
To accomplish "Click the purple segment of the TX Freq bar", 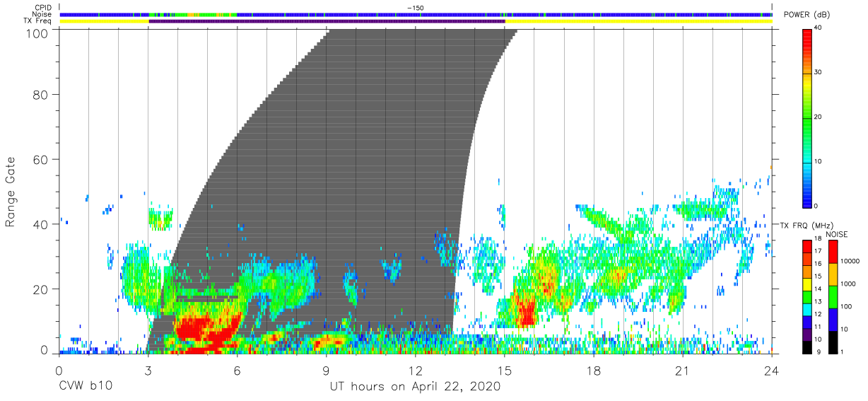I will click(x=327, y=21).
